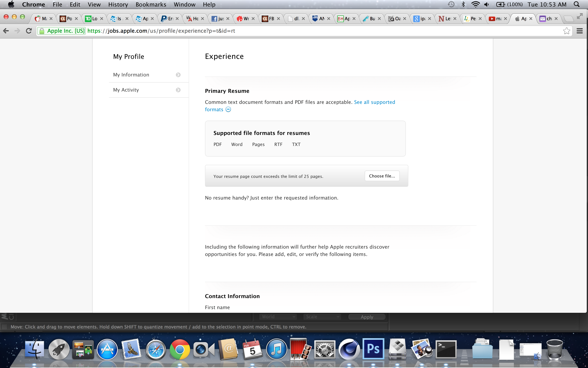Expand My Information arrow
The width and height of the screenshot is (588, 368).
(178, 75)
